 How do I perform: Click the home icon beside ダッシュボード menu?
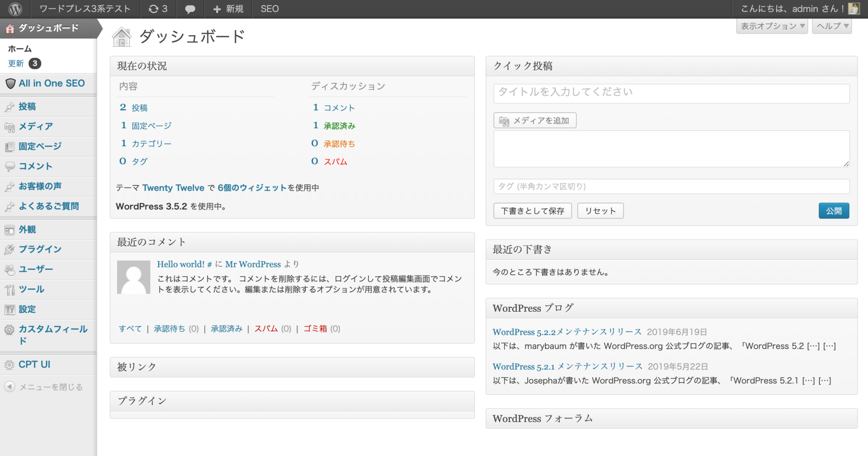tap(9, 29)
